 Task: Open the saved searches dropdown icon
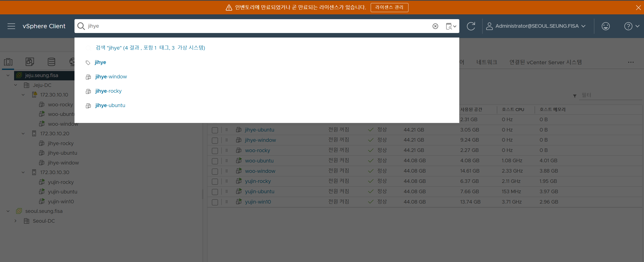(x=451, y=26)
